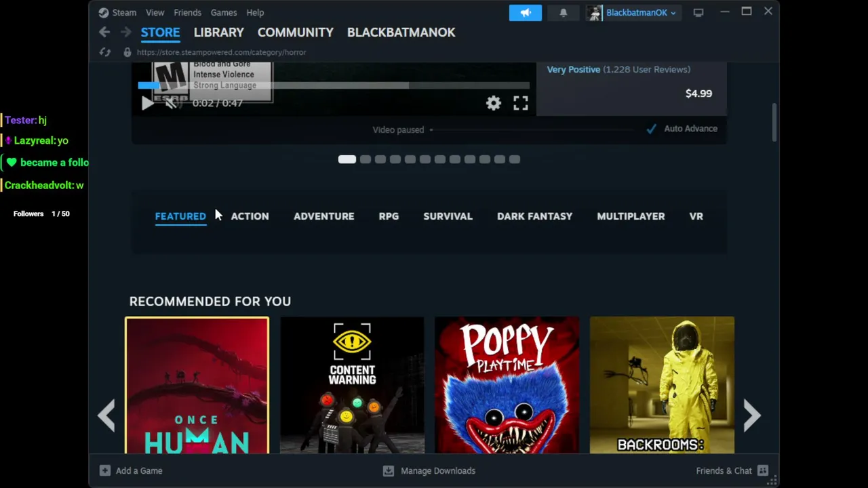Click the $4.99 price

pos(698,94)
